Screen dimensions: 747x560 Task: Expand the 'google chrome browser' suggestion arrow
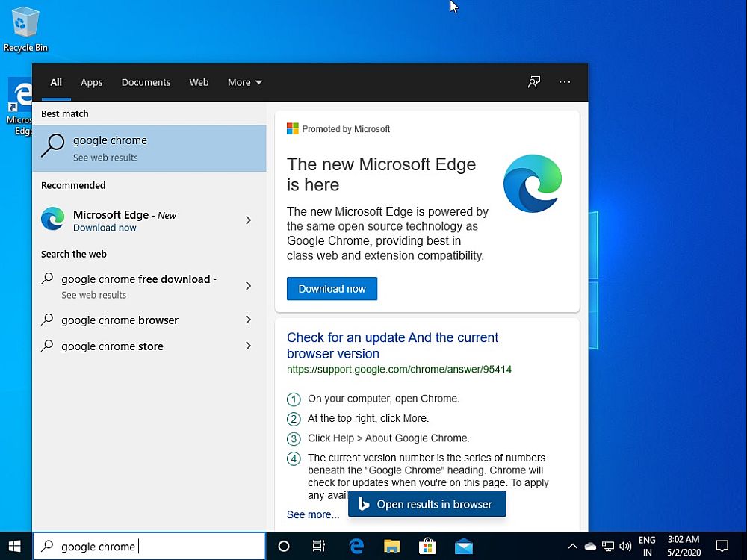coord(249,320)
